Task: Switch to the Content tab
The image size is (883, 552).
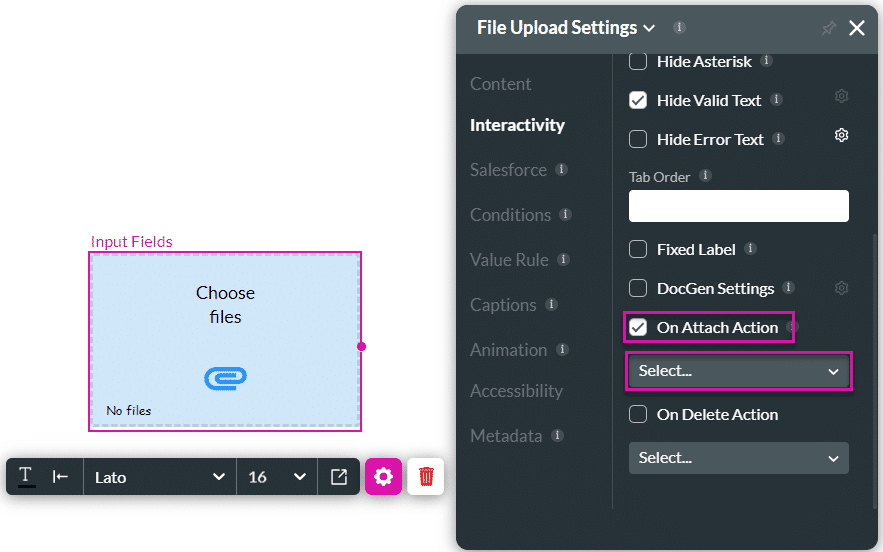Action: (x=501, y=84)
